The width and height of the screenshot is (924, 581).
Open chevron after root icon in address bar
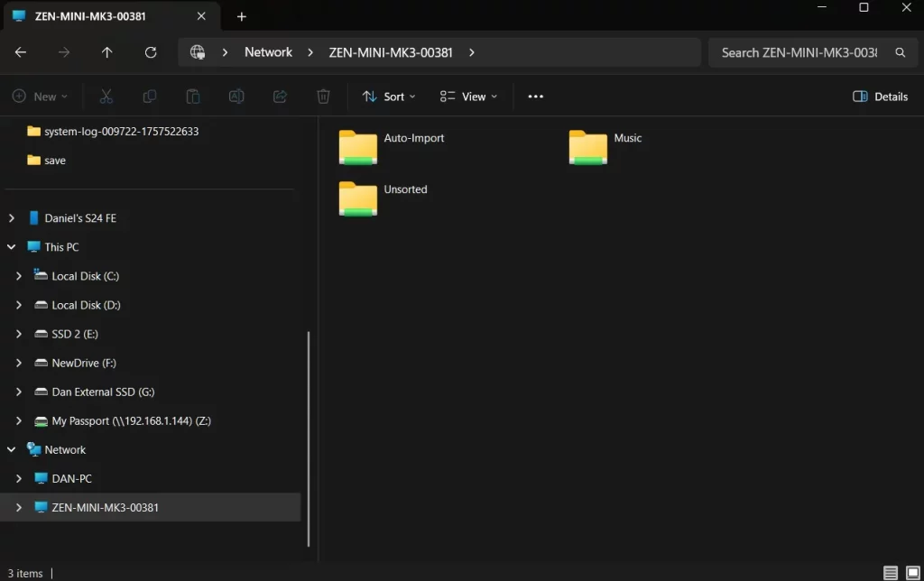pyautogui.click(x=225, y=52)
